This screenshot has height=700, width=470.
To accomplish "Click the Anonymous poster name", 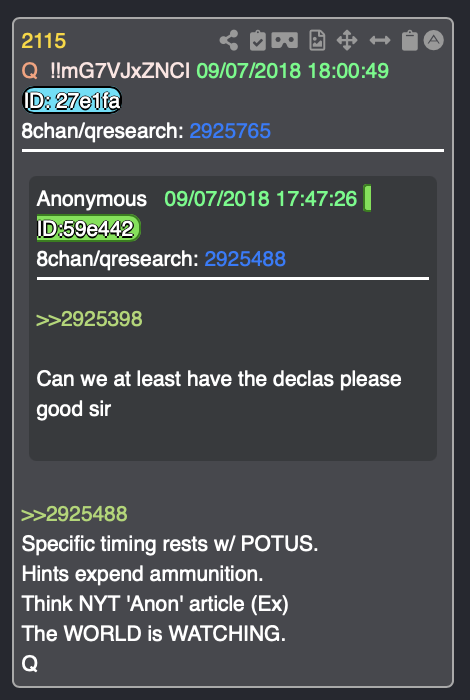I will (92, 199).
